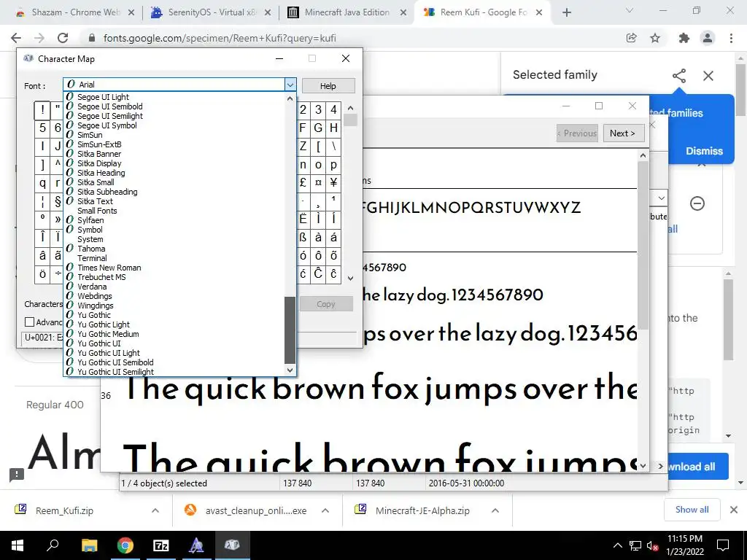
Task: Click the network tray icon
Action: point(635,545)
